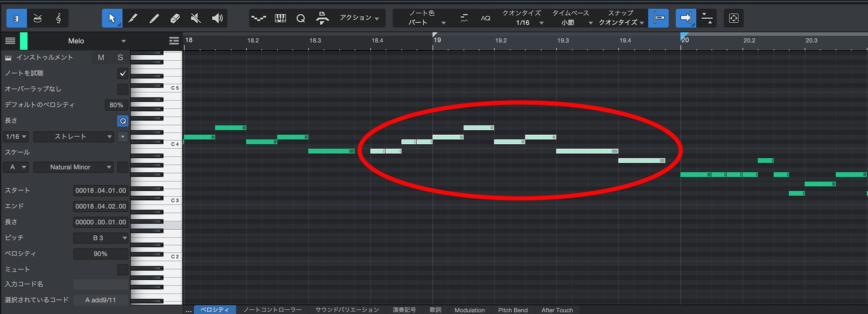Switch to the Score editor view
Image resolution: width=868 pixels, height=314 pixels.
click(59, 18)
